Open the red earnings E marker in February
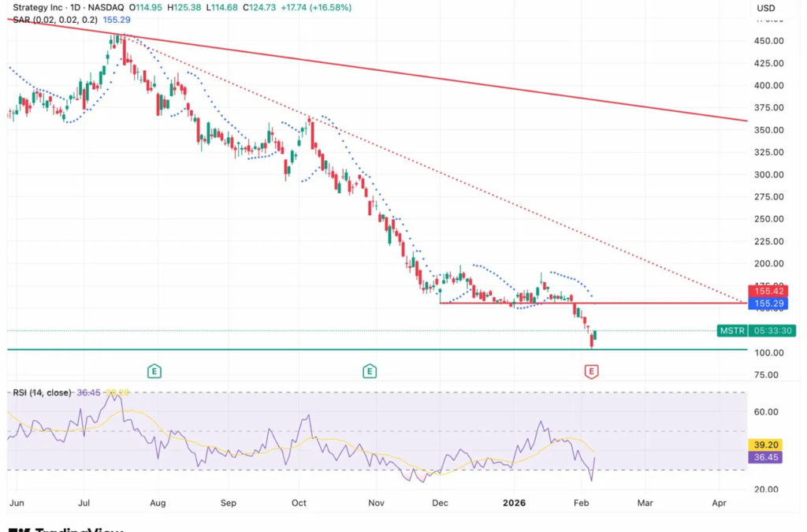 point(591,371)
